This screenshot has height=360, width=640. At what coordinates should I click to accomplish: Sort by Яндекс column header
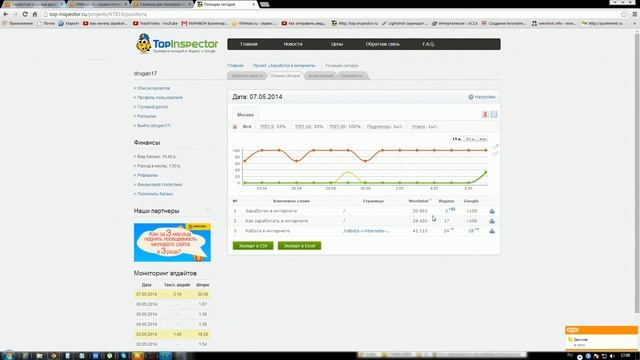(x=447, y=201)
